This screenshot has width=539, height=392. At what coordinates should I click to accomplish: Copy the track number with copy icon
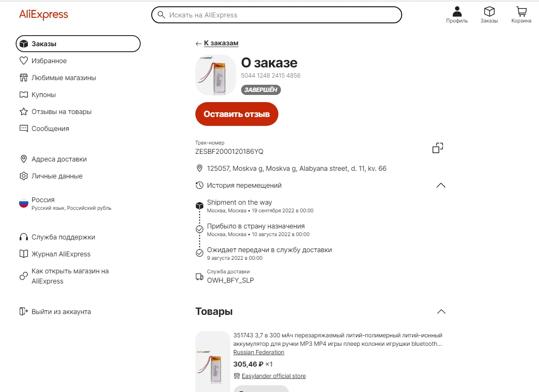[x=438, y=148]
